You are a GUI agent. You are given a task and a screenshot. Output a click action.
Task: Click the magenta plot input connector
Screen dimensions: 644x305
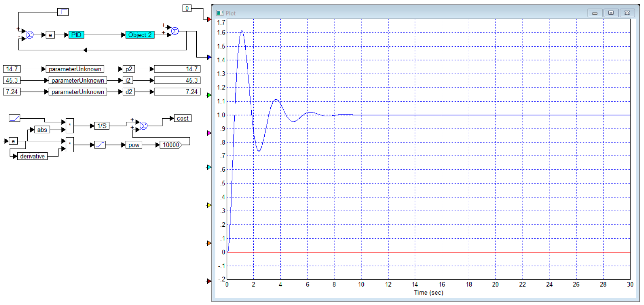(209, 133)
